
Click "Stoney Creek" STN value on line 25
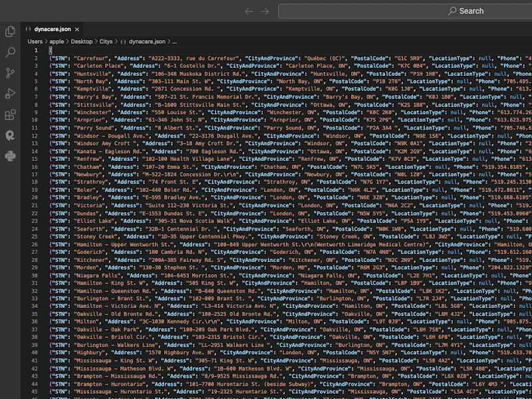coord(96,237)
